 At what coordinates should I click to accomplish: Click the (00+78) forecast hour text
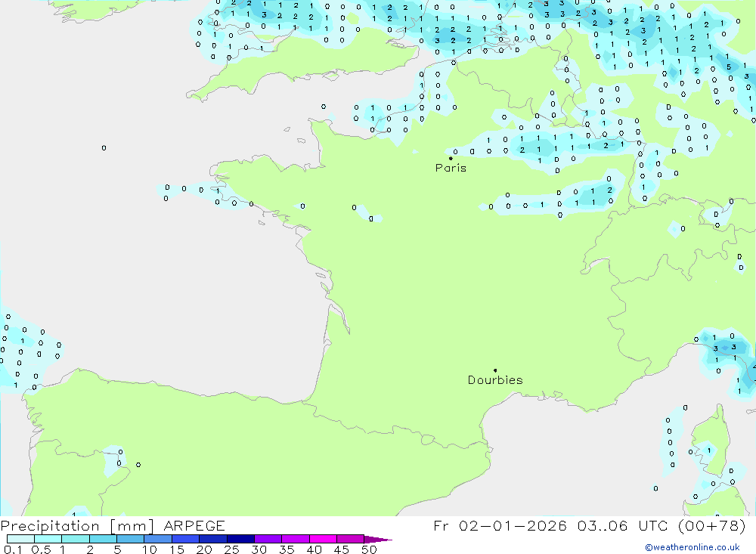[711, 525]
